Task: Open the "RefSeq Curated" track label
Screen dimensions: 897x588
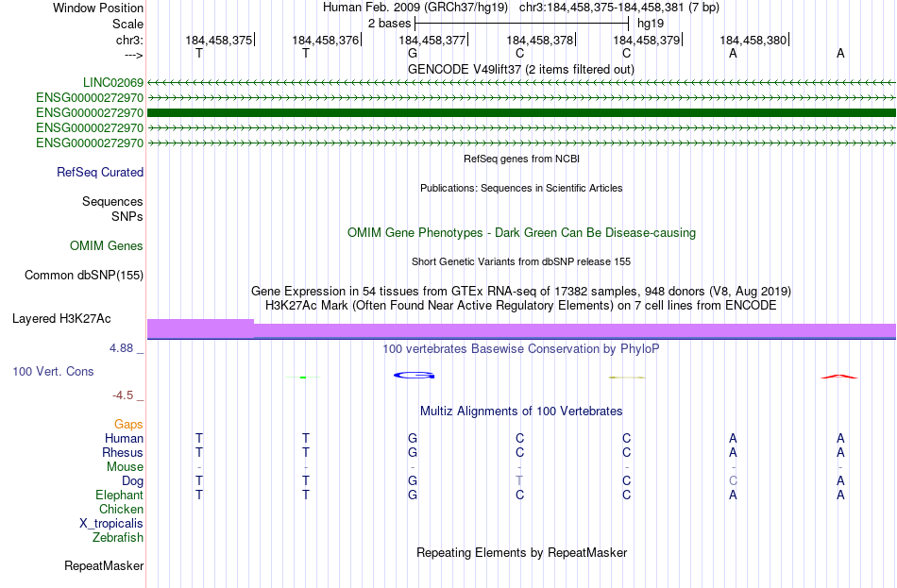Action: 99,172
